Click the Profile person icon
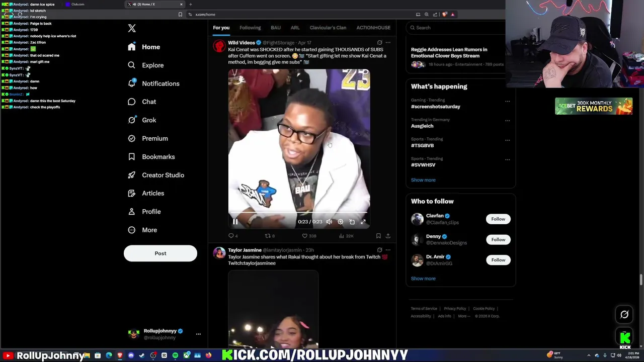This screenshot has height=362, width=644. tap(132, 212)
